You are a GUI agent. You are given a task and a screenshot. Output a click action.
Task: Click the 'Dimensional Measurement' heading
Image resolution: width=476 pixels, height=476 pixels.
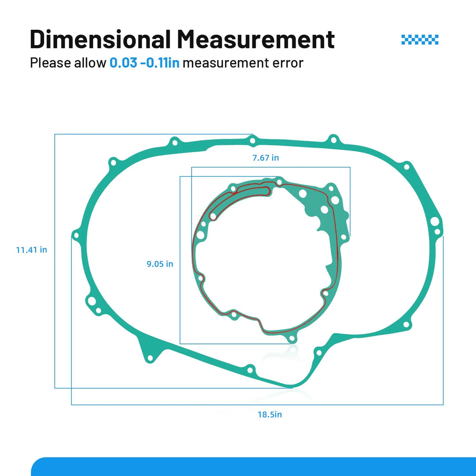tap(182, 39)
